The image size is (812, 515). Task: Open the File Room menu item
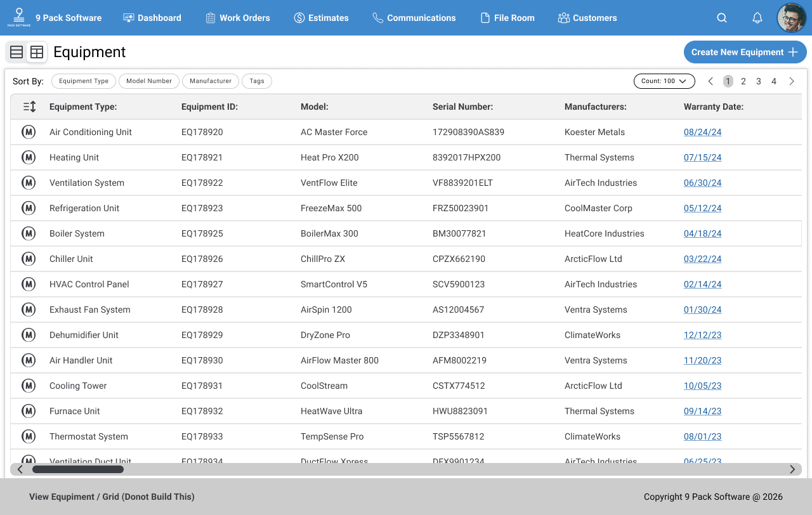pos(507,18)
